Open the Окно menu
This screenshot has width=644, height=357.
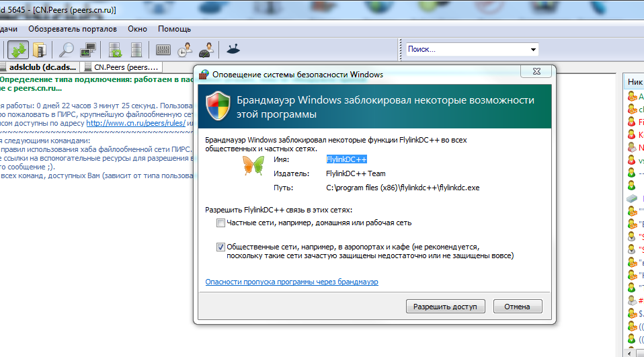tap(137, 29)
